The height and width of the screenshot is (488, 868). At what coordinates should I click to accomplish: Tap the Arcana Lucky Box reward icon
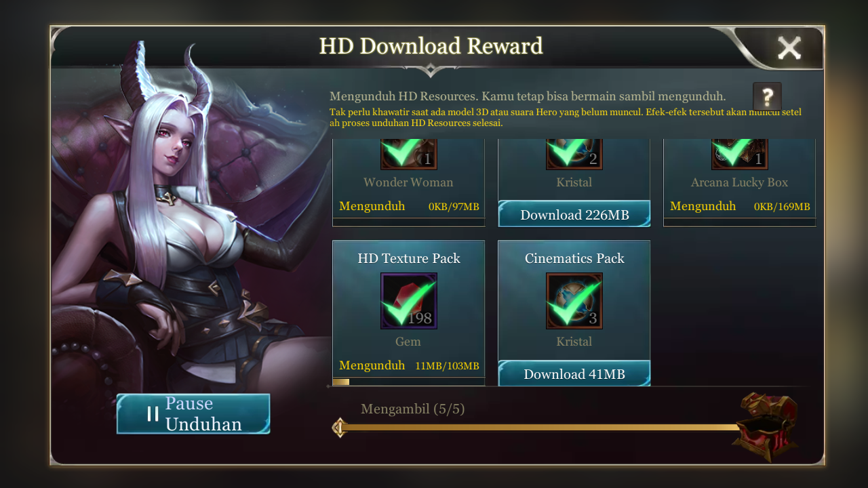point(740,154)
